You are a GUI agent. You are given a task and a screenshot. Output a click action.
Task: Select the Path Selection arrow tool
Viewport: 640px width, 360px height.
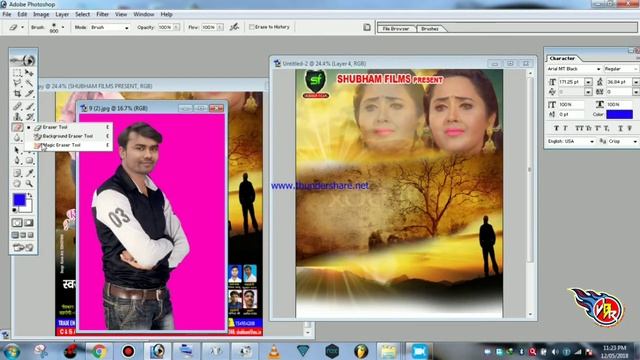click(x=17, y=150)
